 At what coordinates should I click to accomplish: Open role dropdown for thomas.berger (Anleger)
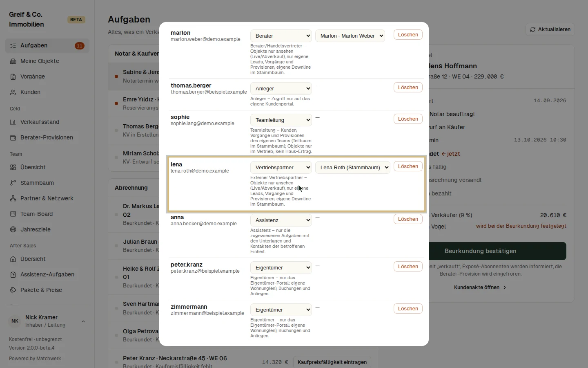tap(281, 89)
